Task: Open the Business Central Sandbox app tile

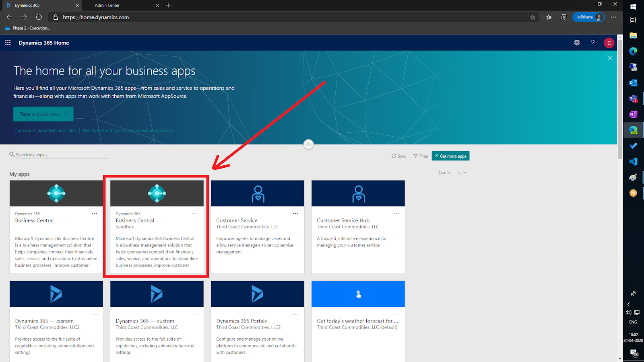Action: (x=157, y=227)
